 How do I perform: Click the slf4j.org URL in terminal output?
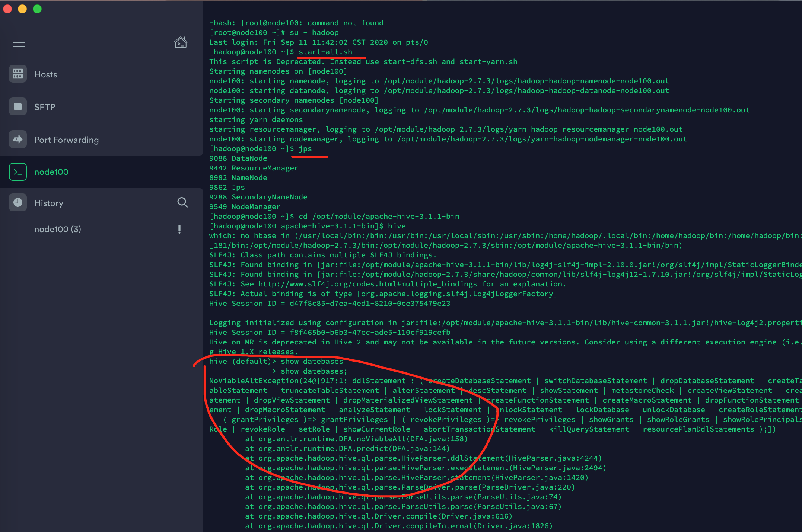[x=367, y=284]
